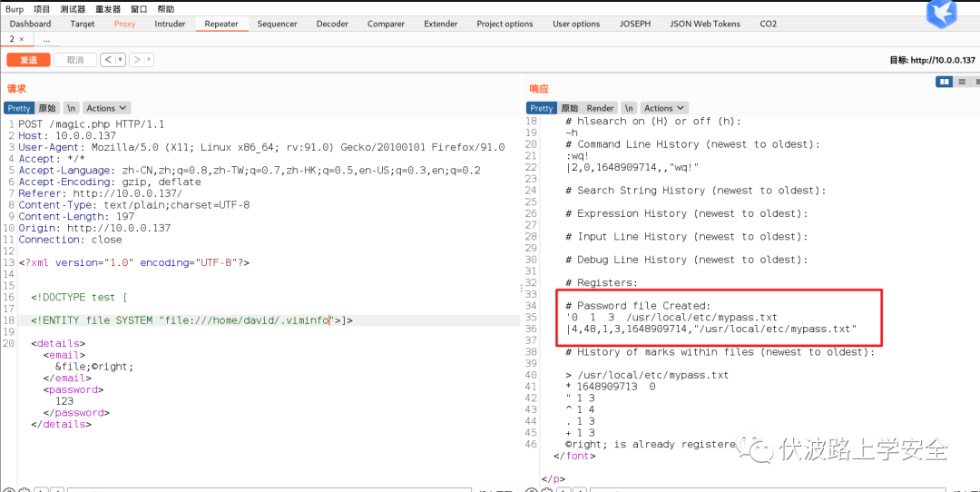
Task: Go back to previous request history
Action: tap(107, 60)
